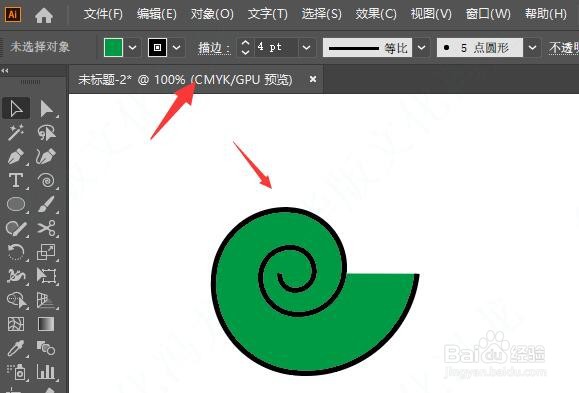579x393 pixels.
Task: Choose the Gradient tool
Action: pyautogui.click(x=47, y=324)
